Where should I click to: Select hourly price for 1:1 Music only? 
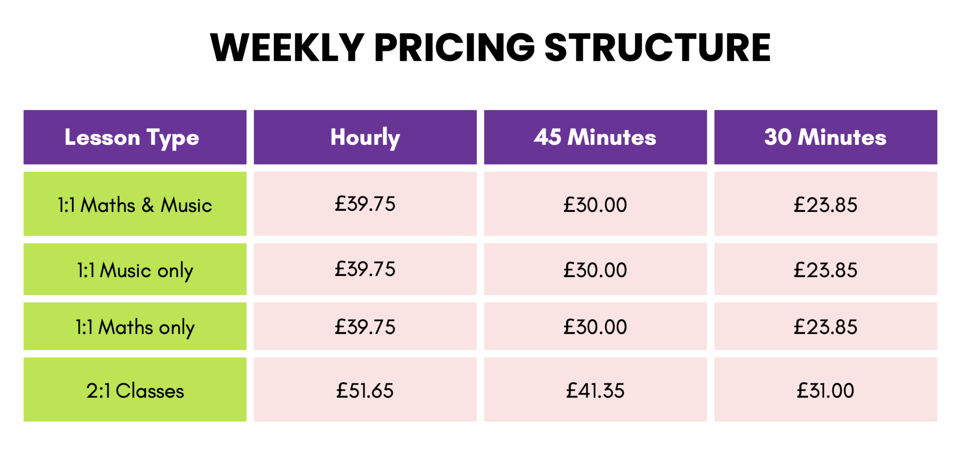pos(365,269)
